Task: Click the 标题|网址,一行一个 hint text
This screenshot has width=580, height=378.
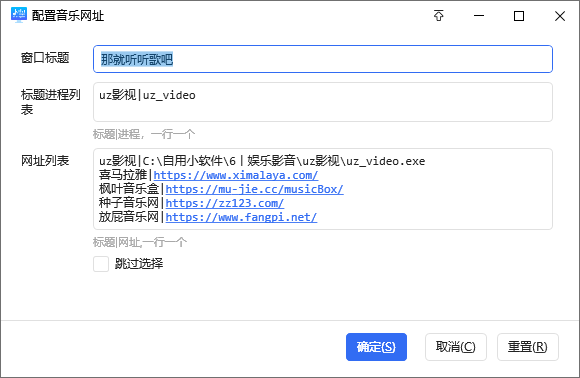Action: [x=140, y=242]
